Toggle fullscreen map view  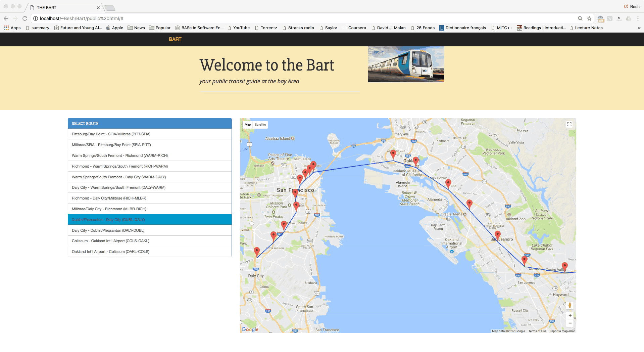pos(569,124)
